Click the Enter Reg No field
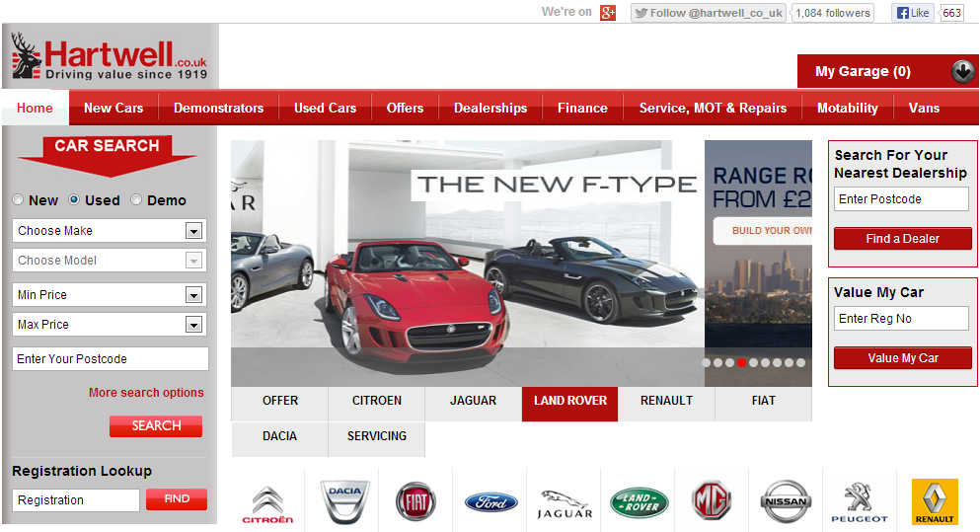This screenshot has height=532, width=980. (x=902, y=319)
